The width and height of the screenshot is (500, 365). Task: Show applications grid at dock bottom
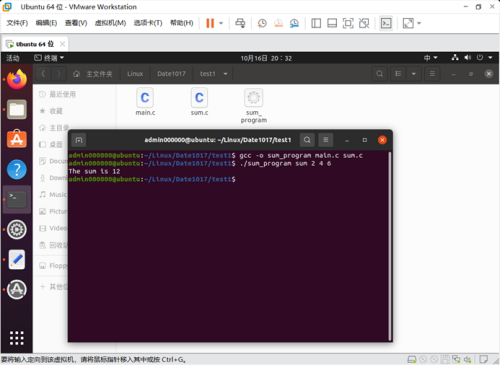[x=17, y=338]
